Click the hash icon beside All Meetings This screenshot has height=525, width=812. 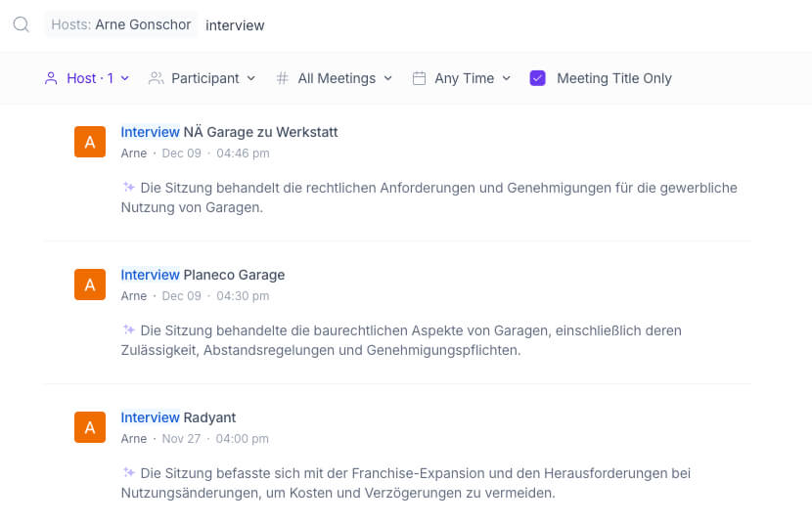click(x=283, y=78)
